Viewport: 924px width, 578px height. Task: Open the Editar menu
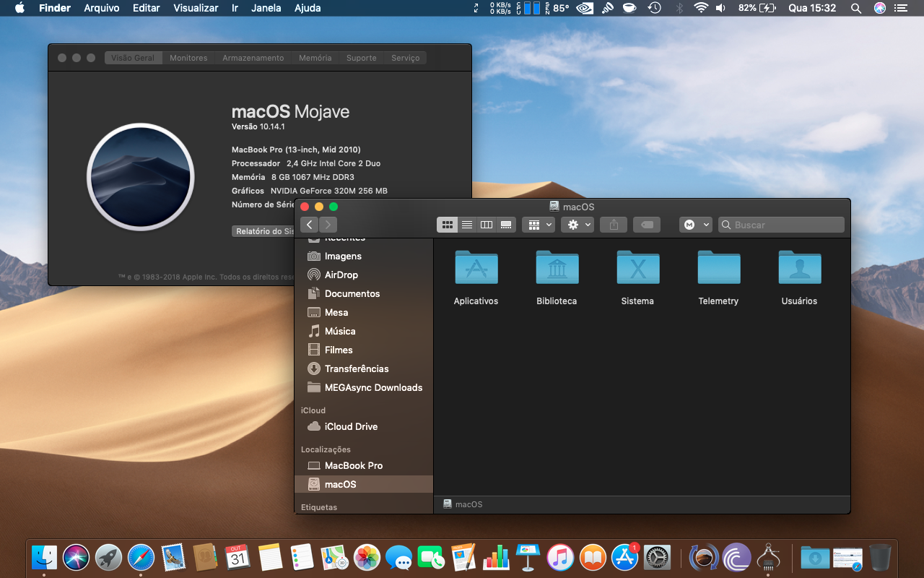click(x=147, y=8)
